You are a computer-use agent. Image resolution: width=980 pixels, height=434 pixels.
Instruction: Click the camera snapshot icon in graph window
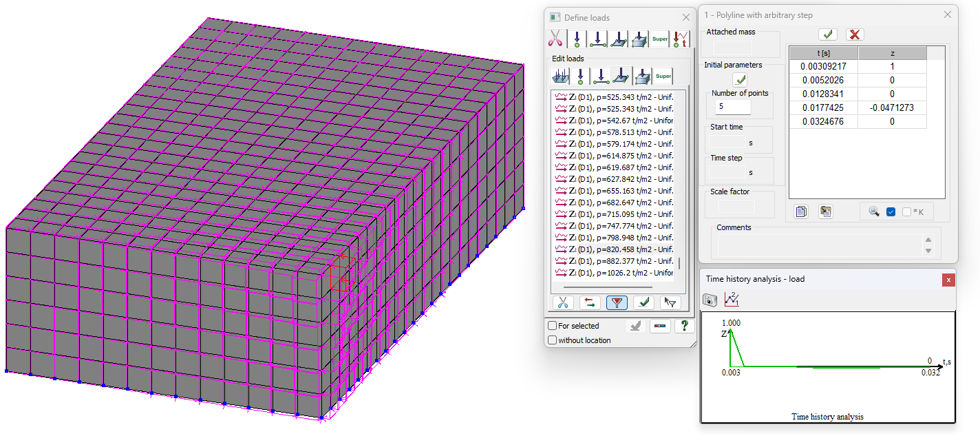click(x=711, y=300)
